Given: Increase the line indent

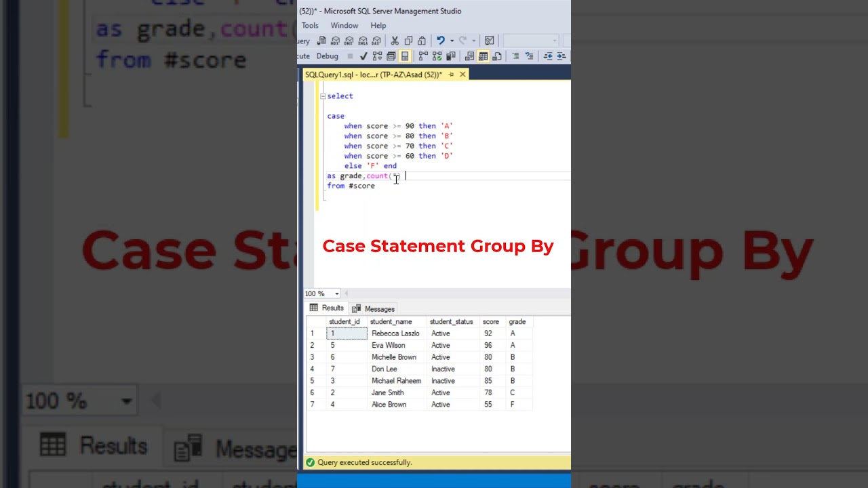Looking at the screenshot, I should pyautogui.click(x=561, y=56).
